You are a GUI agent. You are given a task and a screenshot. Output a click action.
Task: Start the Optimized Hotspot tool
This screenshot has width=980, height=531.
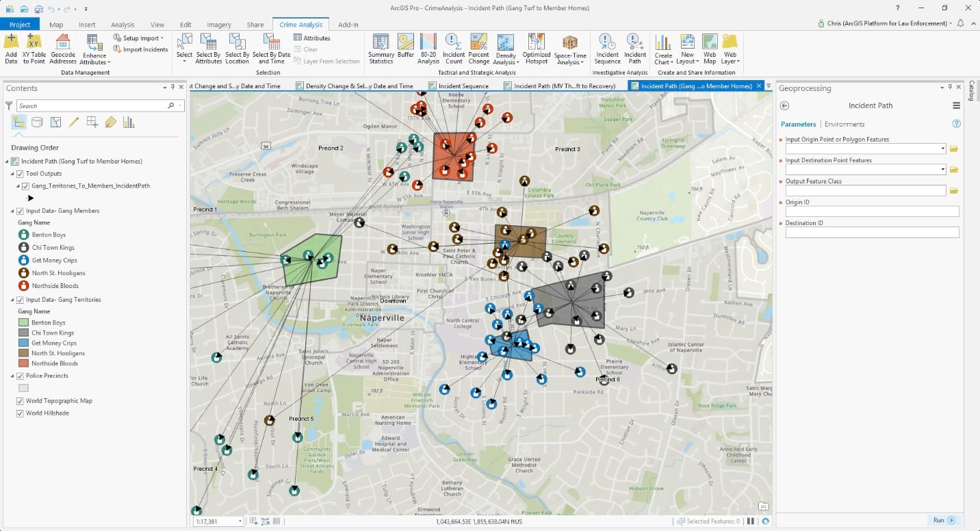(537, 49)
